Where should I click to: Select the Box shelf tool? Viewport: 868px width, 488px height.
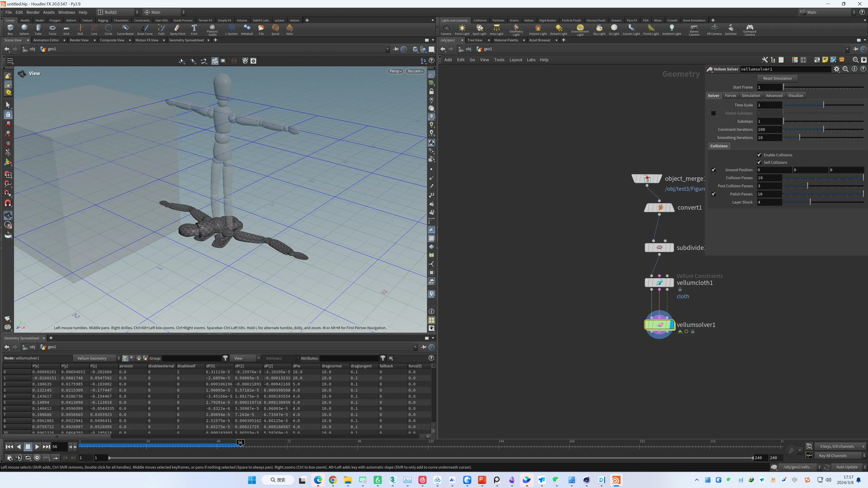tap(10, 30)
